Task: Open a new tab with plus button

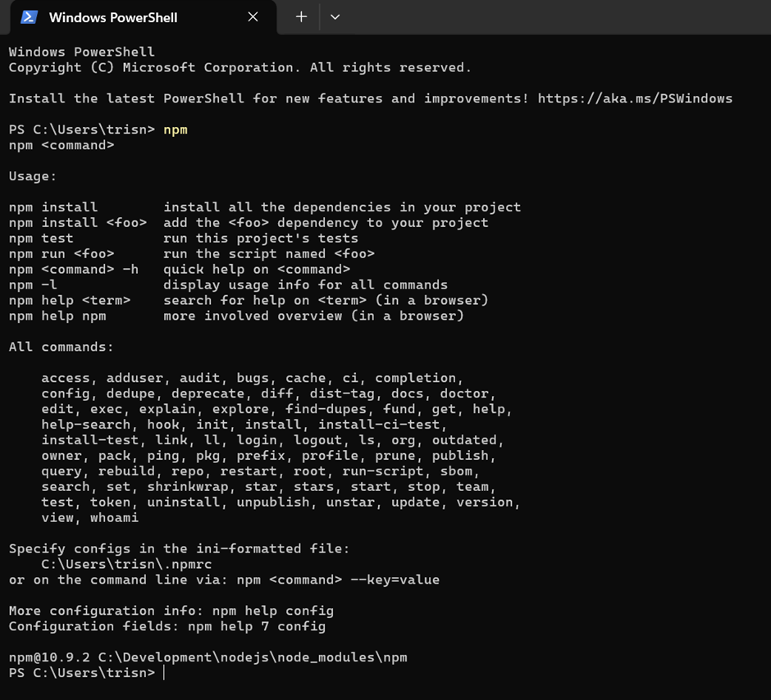Action: click(x=301, y=17)
